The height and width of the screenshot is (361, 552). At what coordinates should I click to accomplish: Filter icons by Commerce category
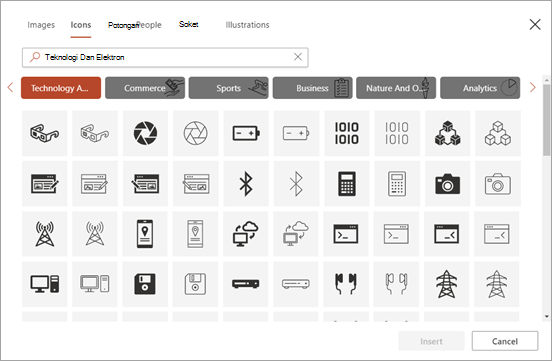[145, 88]
